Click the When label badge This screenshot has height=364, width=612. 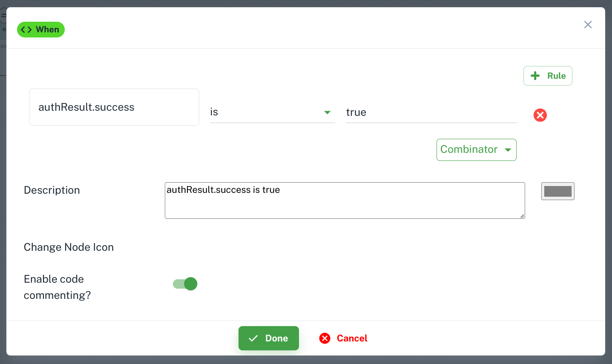pyautogui.click(x=41, y=29)
